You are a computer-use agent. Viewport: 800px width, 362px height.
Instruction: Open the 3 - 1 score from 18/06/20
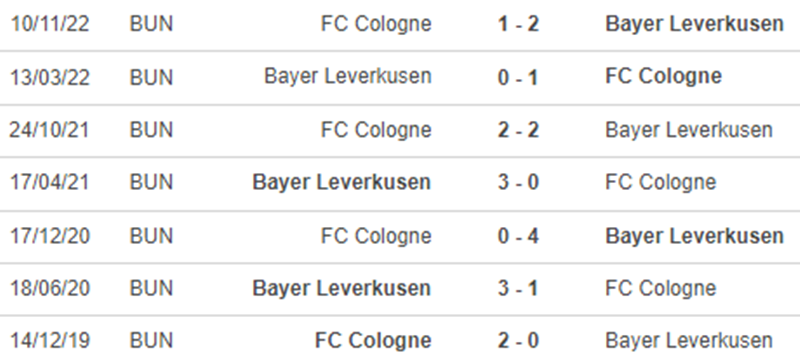pos(518,289)
